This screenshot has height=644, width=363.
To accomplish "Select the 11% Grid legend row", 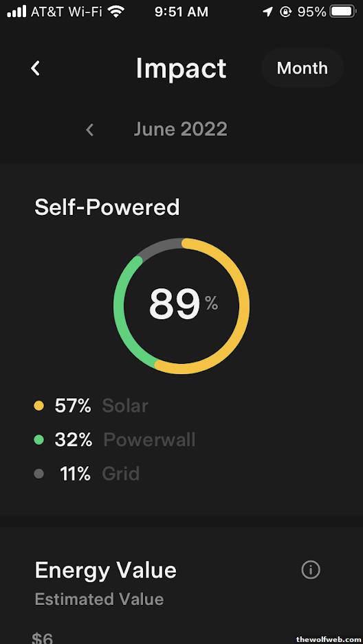I will click(x=87, y=474).
